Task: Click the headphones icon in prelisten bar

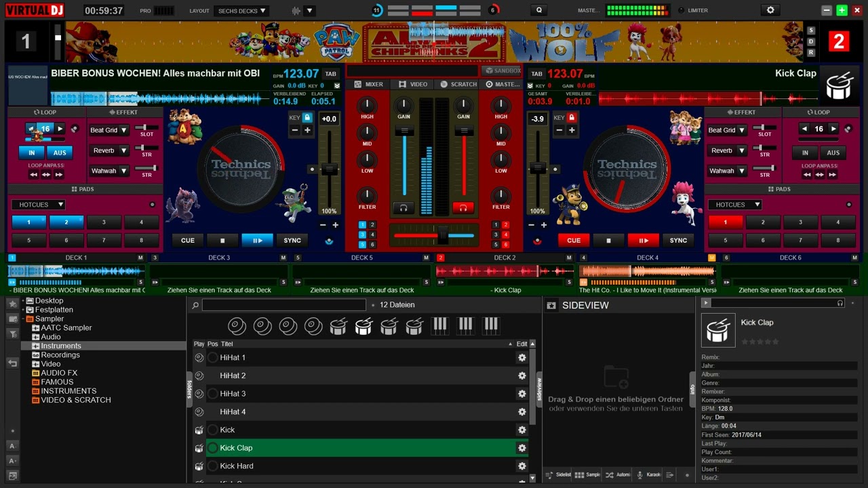Action: [840, 303]
